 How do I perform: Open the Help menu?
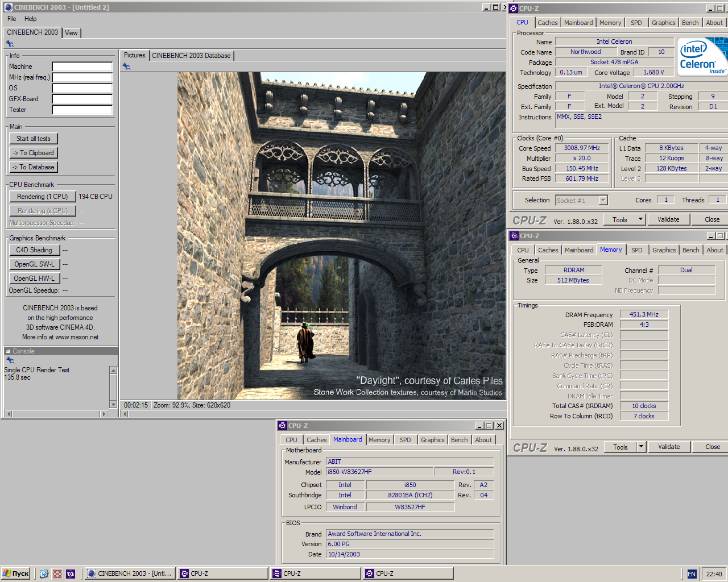click(30, 19)
